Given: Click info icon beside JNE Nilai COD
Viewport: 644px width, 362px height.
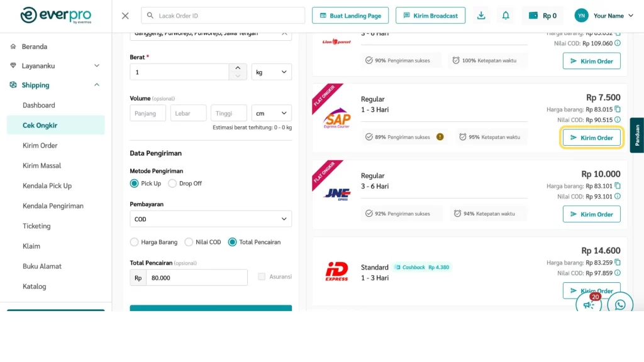Looking at the screenshot, I should click(618, 197).
